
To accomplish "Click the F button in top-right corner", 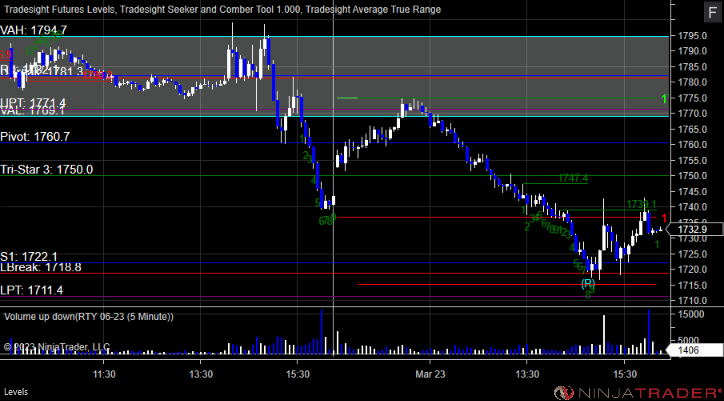I will click(711, 12).
